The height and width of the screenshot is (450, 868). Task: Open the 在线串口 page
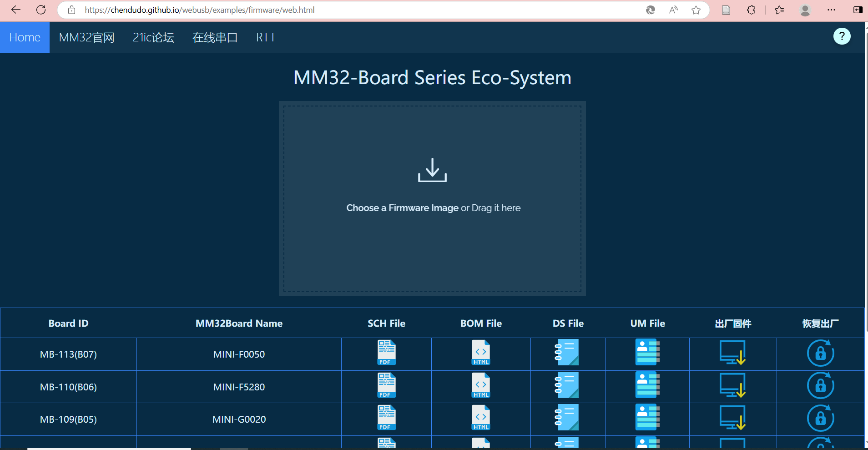click(215, 37)
